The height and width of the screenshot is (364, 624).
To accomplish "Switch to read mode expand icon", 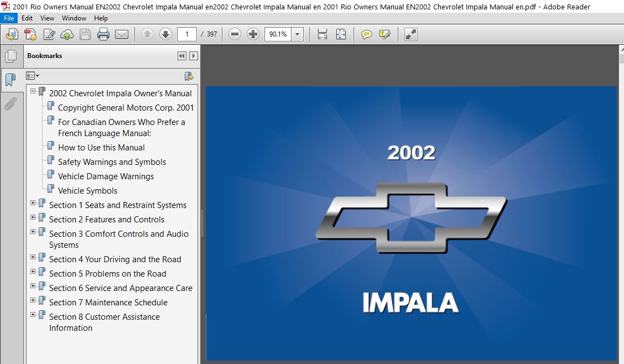I will (x=410, y=34).
